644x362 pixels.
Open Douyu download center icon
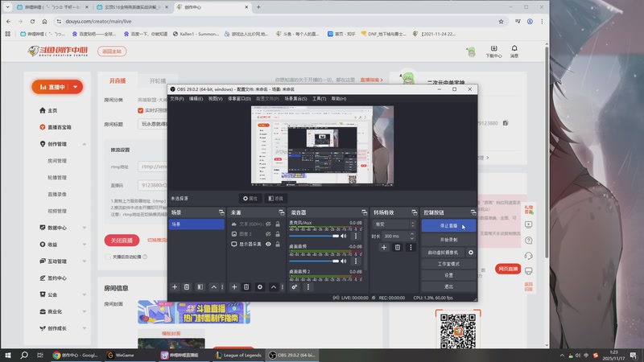pos(493,51)
